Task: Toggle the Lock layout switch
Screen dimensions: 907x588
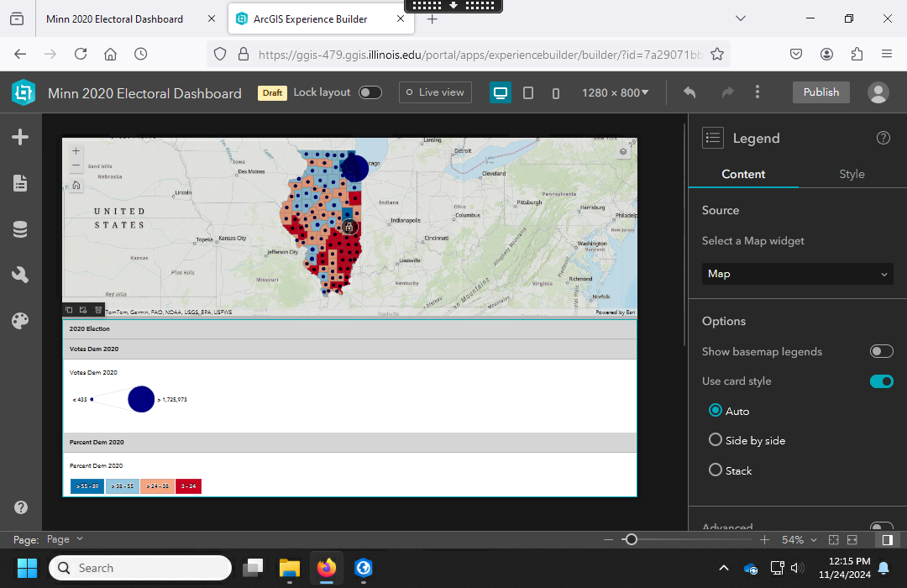Action: point(370,92)
